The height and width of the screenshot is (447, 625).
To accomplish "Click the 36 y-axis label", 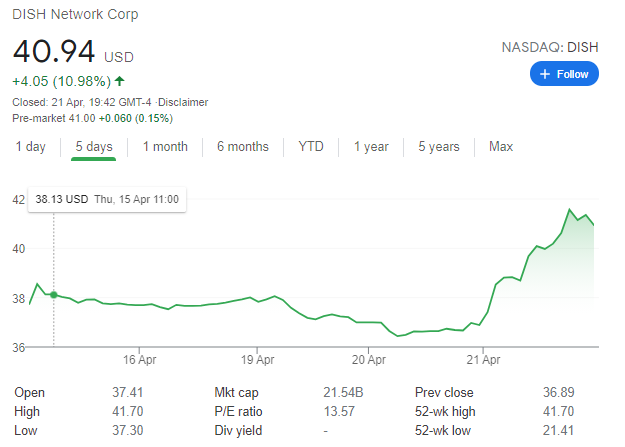I will click(x=18, y=348).
